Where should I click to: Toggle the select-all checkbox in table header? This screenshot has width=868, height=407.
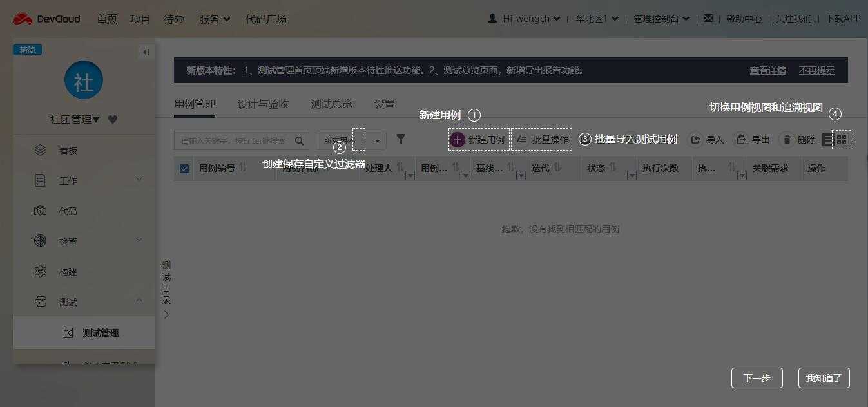tap(184, 168)
